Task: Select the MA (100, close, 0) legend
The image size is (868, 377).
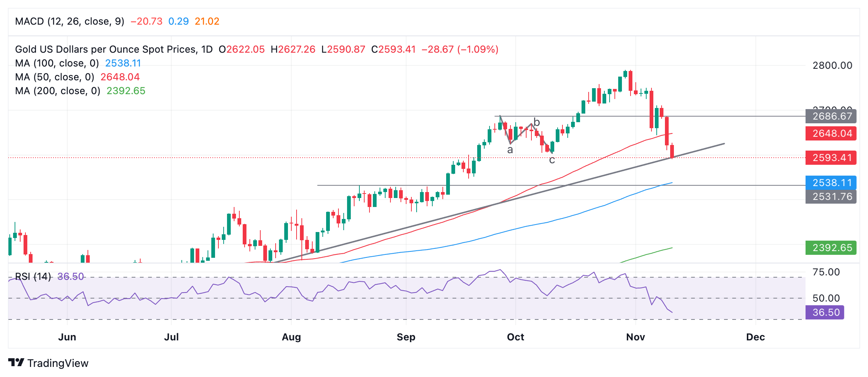Action: pyautogui.click(x=57, y=63)
